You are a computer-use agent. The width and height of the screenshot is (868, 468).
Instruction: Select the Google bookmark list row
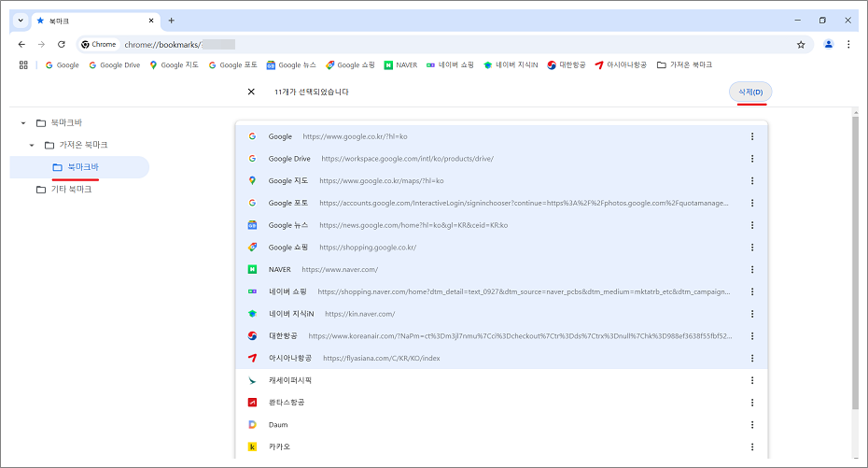[501, 136]
